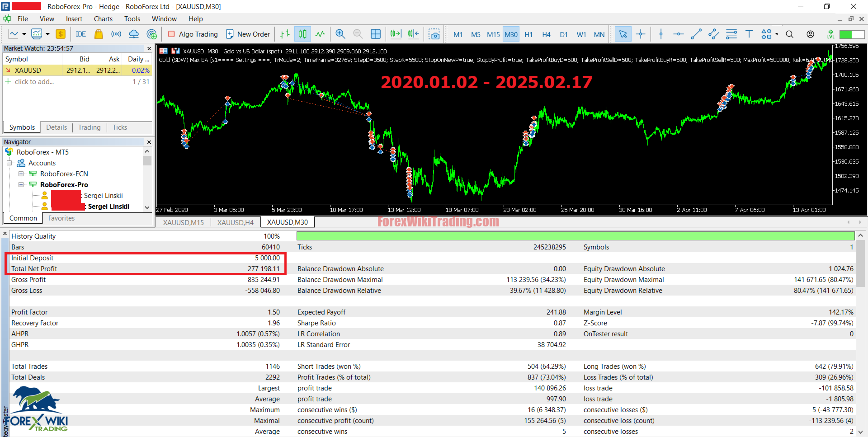This screenshot has width=868, height=437.
Task: Click the New Order button
Action: (248, 34)
